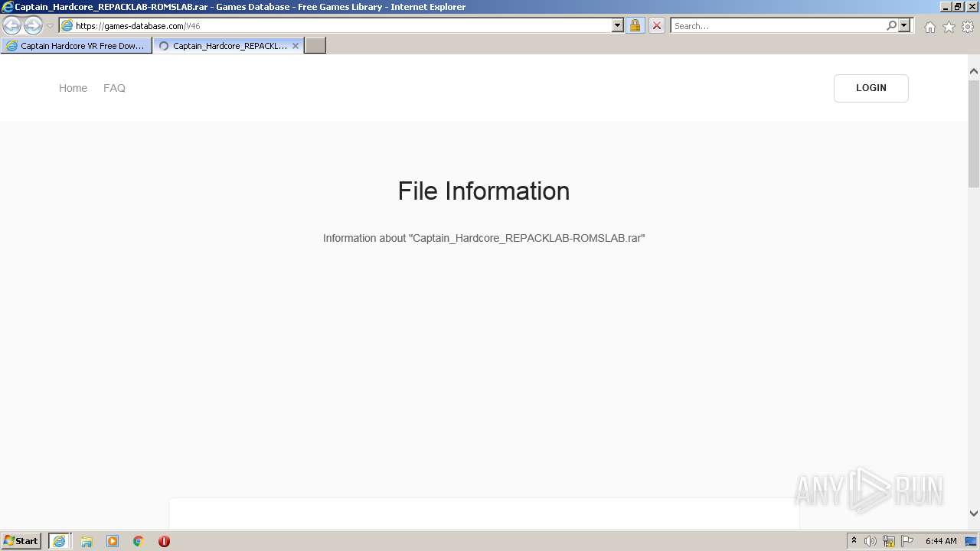Screen dimensions: 980x551
Task: Click the LOGIN button
Action: [871, 88]
